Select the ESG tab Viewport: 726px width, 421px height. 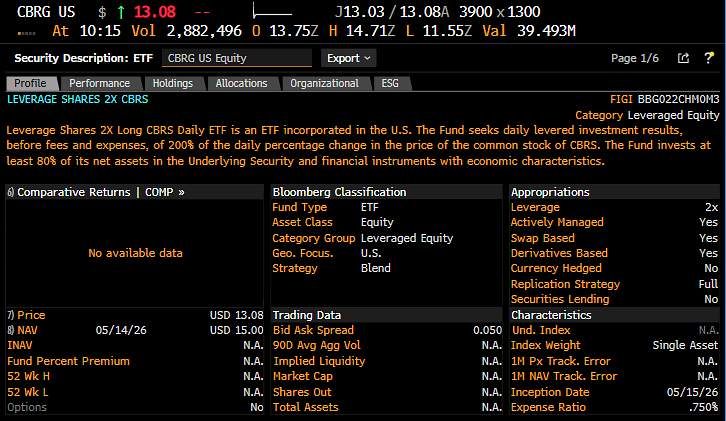click(x=390, y=83)
